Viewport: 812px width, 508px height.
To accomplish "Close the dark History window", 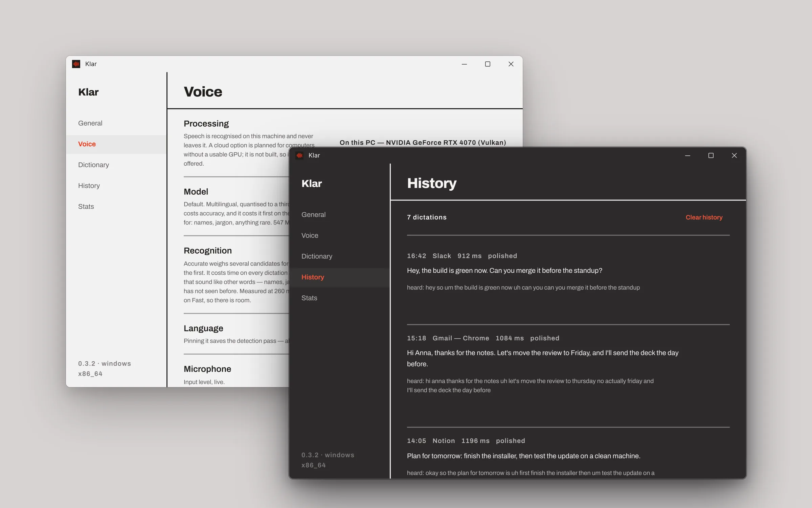I will coord(734,155).
